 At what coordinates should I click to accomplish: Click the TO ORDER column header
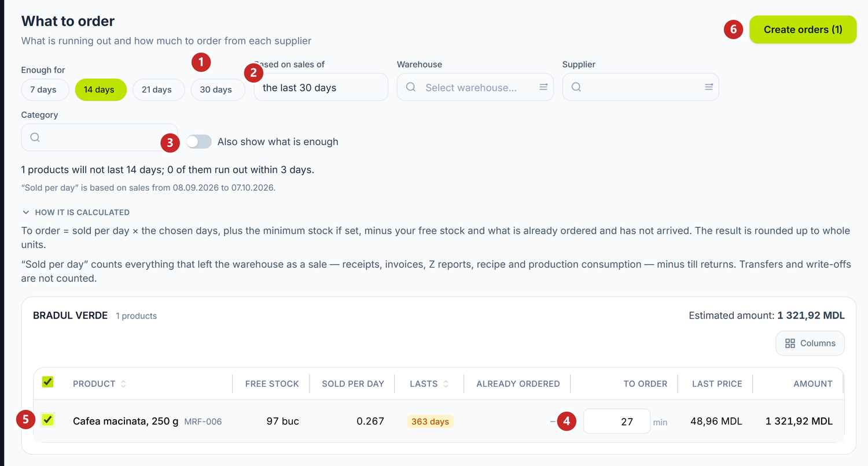645,384
